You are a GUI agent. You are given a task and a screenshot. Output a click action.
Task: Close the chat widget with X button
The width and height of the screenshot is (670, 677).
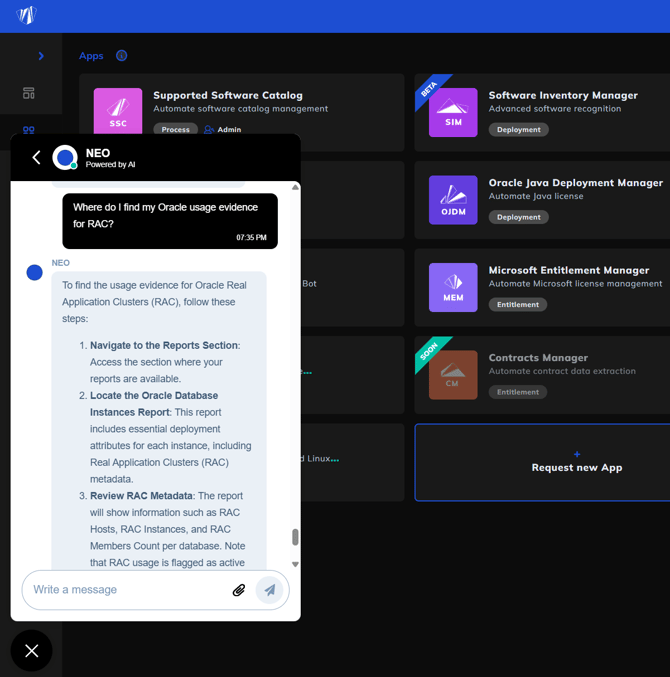click(x=32, y=651)
